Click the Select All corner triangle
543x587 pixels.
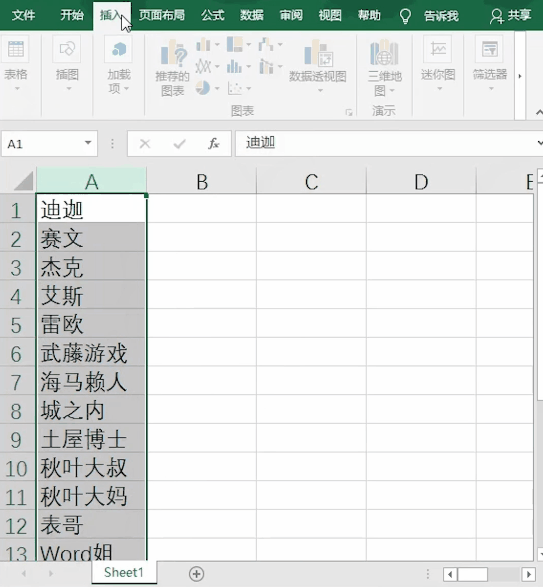point(24,181)
